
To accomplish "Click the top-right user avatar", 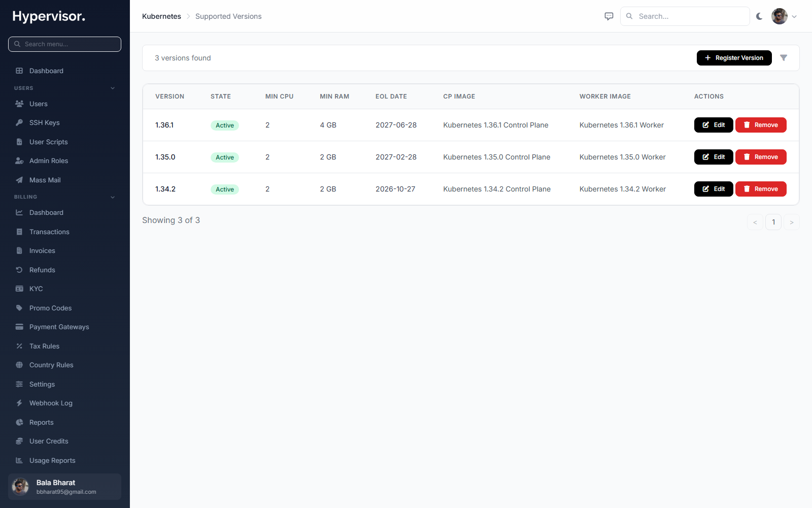I will click(780, 16).
